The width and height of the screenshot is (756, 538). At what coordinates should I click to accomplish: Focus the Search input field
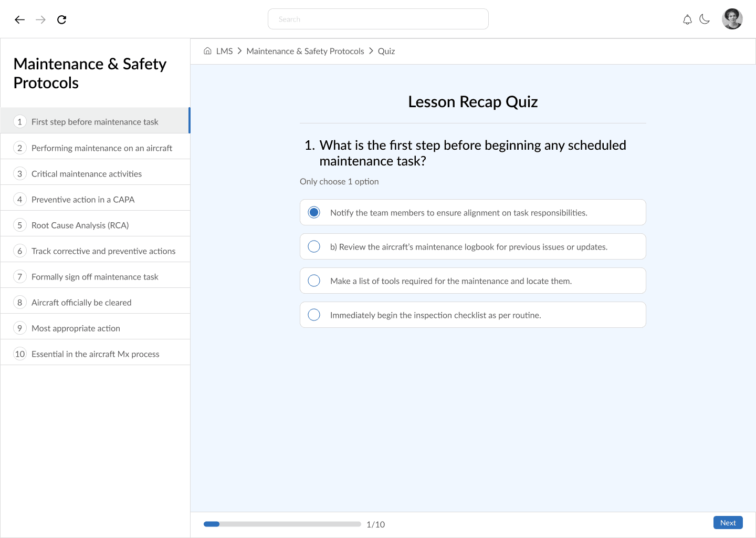378,19
